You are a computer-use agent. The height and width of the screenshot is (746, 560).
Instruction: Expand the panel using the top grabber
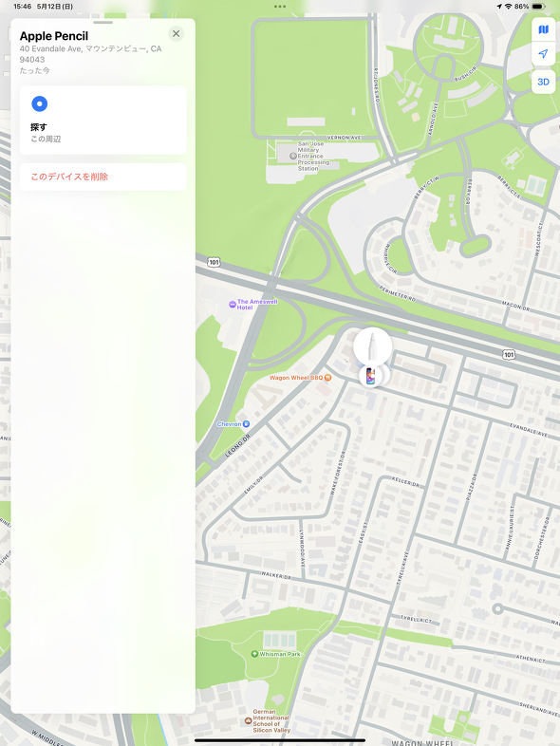tap(103, 23)
